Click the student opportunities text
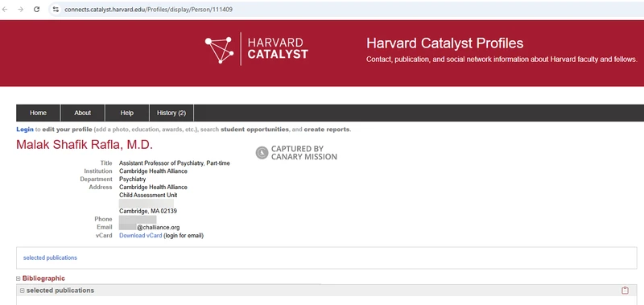The image size is (644, 305). (x=254, y=130)
